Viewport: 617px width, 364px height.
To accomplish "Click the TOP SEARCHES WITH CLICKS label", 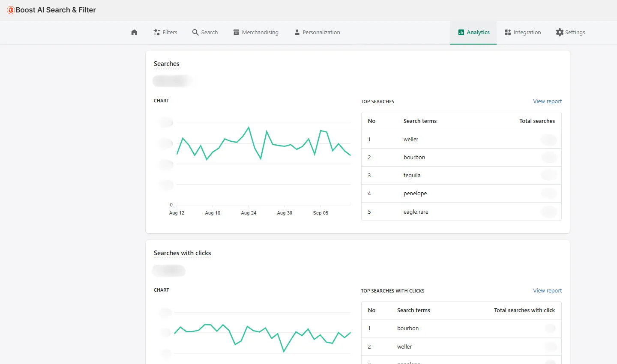I will click(x=392, y=291).
